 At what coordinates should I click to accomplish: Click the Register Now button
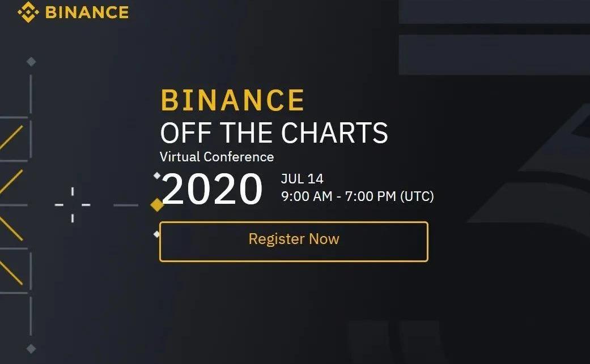click(294, 242)
